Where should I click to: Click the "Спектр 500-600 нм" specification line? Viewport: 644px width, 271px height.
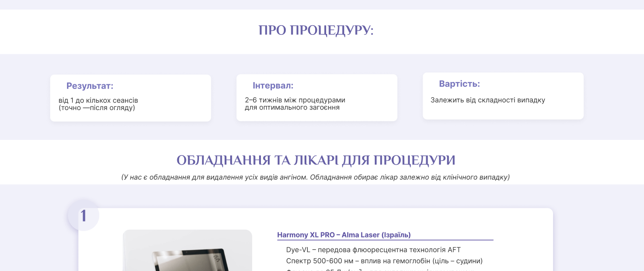384,261
